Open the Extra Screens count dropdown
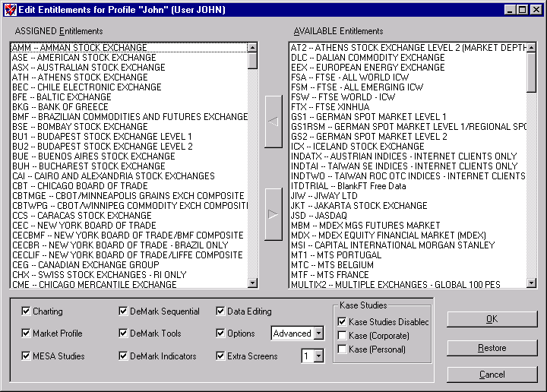This screenshot has height=392, width=547. (x=318, y=356)
